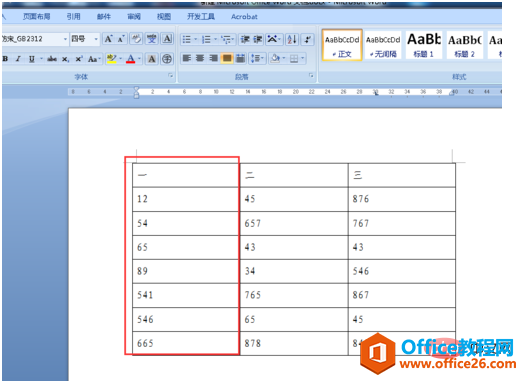The width and height of the screenshot is (523, 381).
Task: Click the borders icon
Action: click(294, 59)
